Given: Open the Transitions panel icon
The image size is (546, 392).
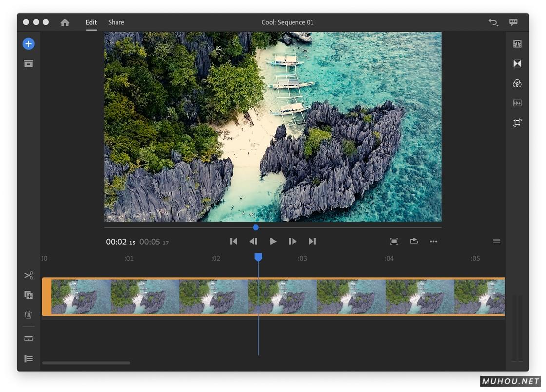Looking at the screenshot, I should click(517, 63).
